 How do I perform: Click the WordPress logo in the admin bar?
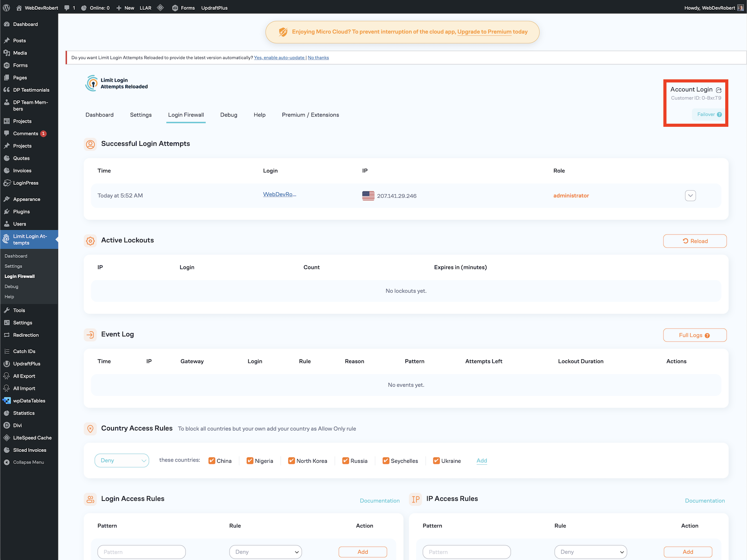pos(7,7)
